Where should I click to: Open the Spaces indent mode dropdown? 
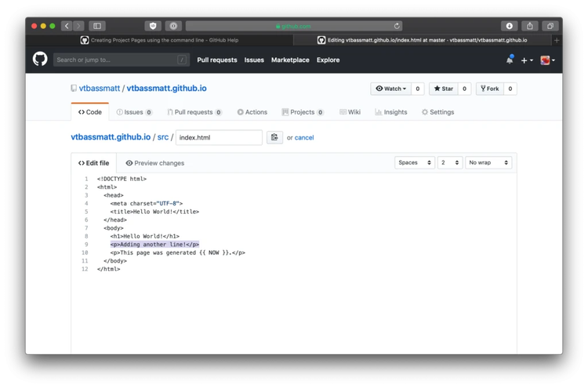[x=414, y=163]
